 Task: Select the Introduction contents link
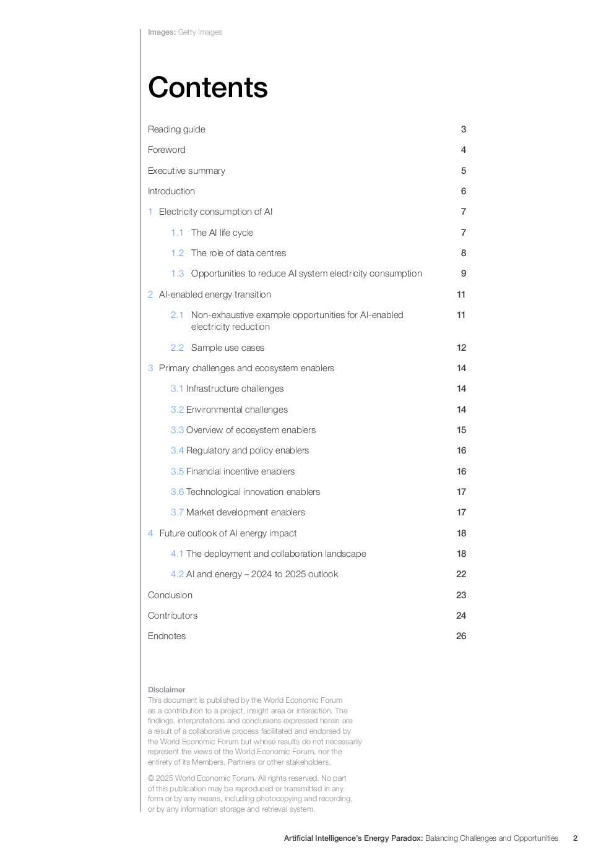pyautogui.click(x=171, y=191)
